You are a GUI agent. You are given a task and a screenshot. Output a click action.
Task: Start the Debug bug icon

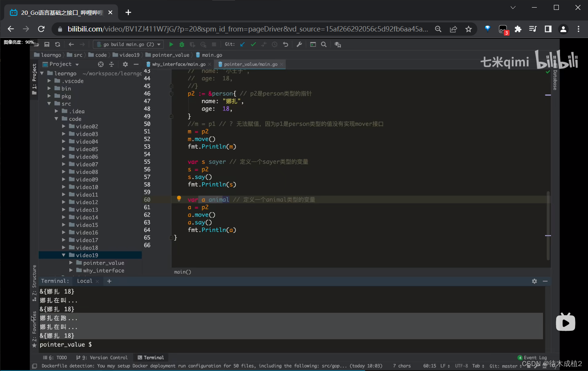coord(182,44)
